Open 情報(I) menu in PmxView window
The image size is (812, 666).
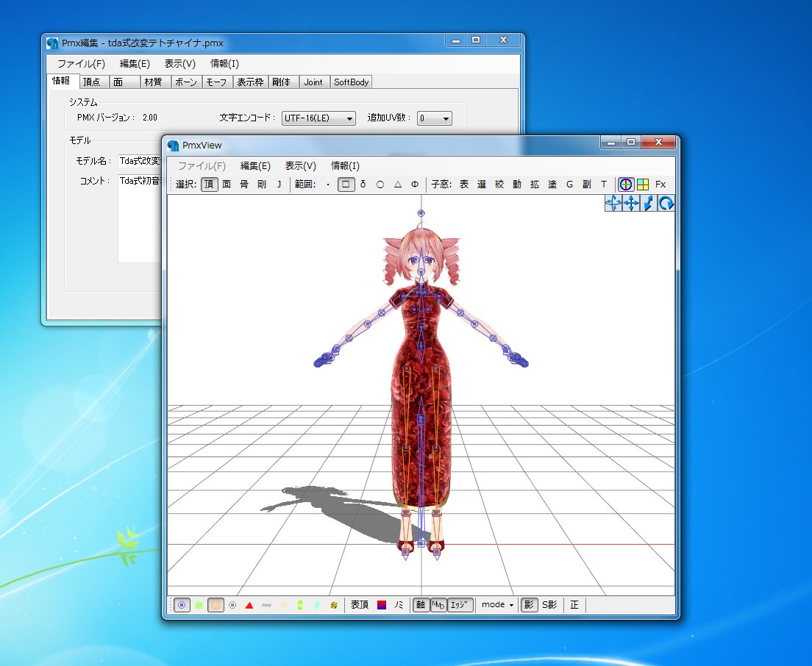[345, 165]
